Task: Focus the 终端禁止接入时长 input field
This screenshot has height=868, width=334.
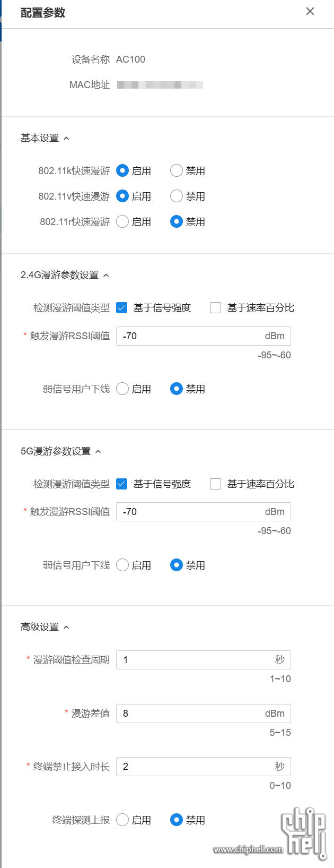Action: tap(196, 767)
